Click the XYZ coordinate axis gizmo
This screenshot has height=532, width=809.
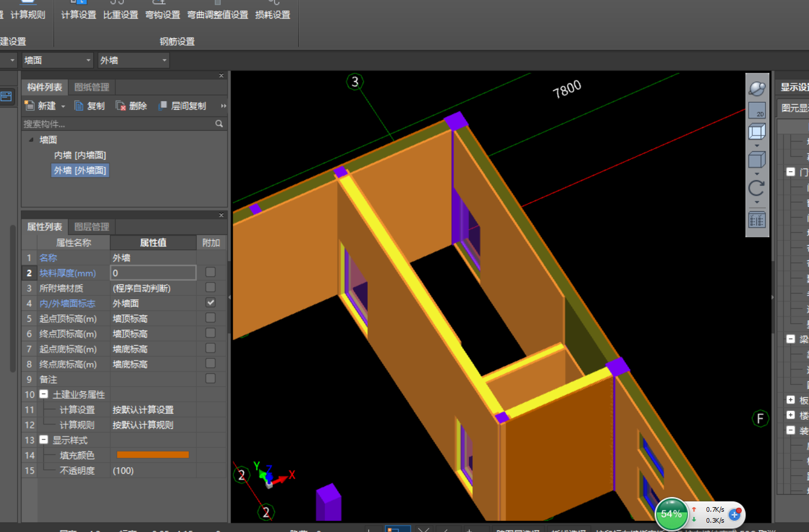click(x=272, y=475)
